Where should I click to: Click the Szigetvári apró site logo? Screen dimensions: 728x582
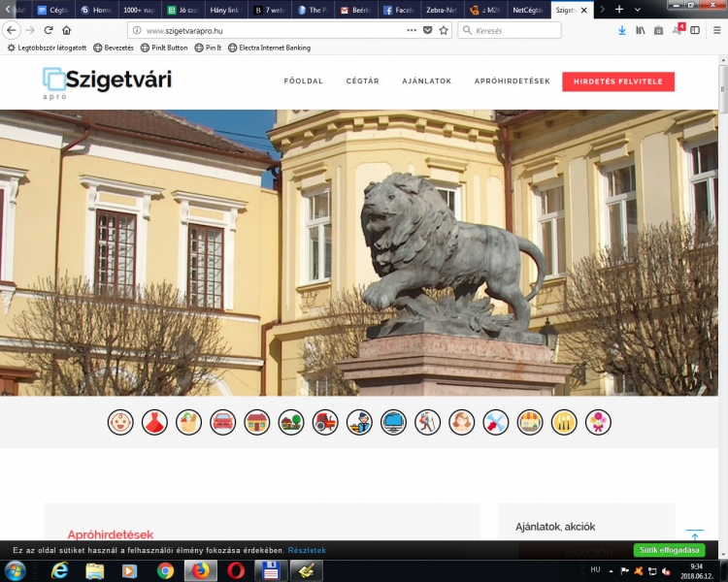point(107,82)
